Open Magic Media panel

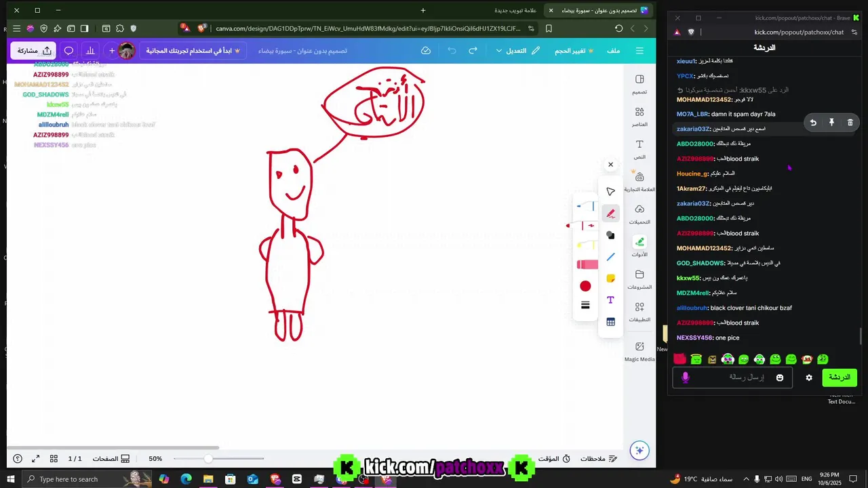point(639,351)
